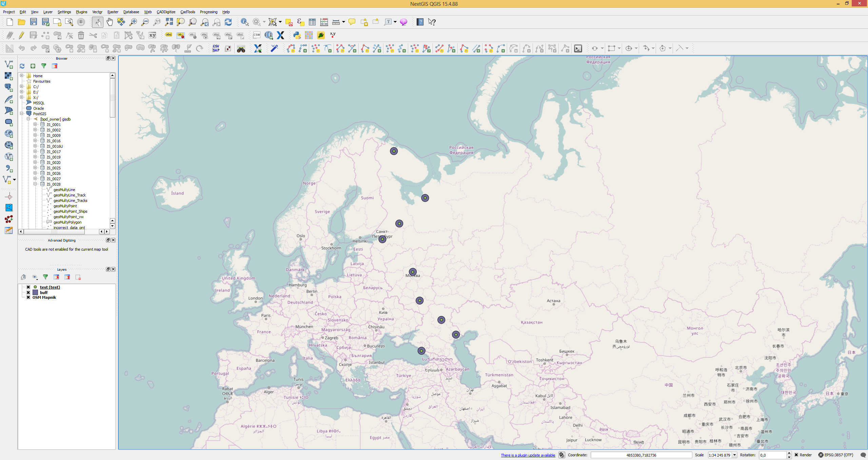Viewport: 868px width, 460px height.
Task: Expand the IS_0020 schema
Action: (35, 162)
